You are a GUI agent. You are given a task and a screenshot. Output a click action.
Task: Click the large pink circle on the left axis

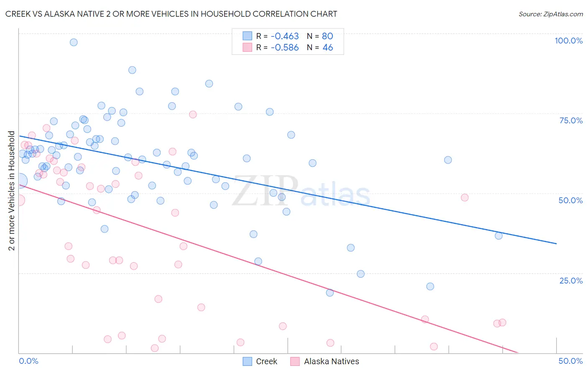[x=19, y=200]
